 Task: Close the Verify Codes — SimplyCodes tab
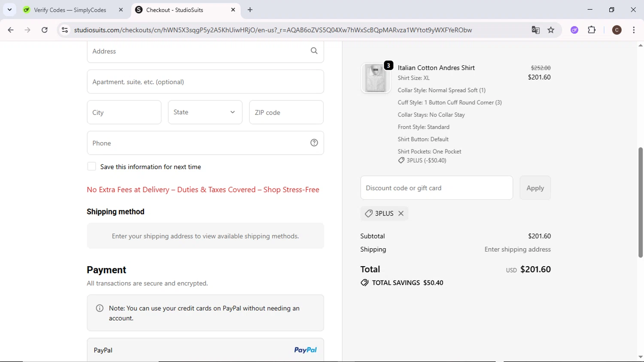pyautogui.click(x=121, y=9)
